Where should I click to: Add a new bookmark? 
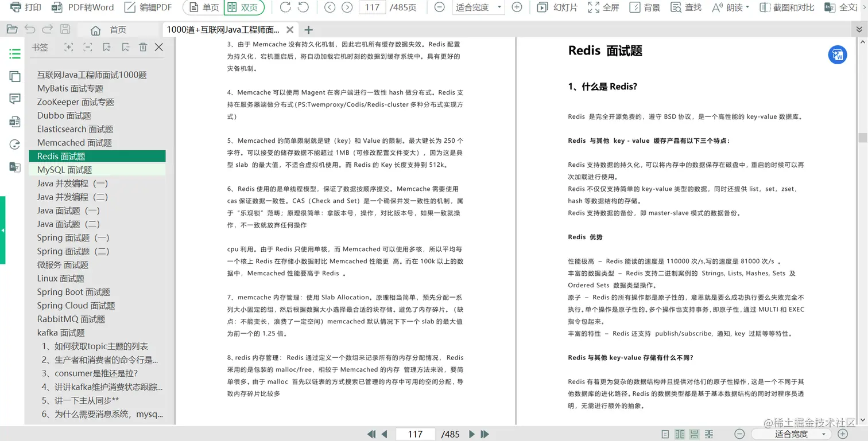click(107, 48)
